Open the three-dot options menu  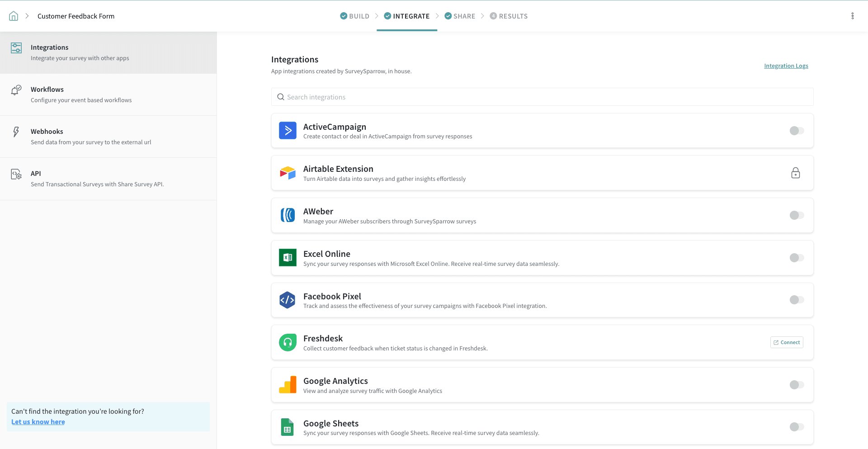coord(852,16)
